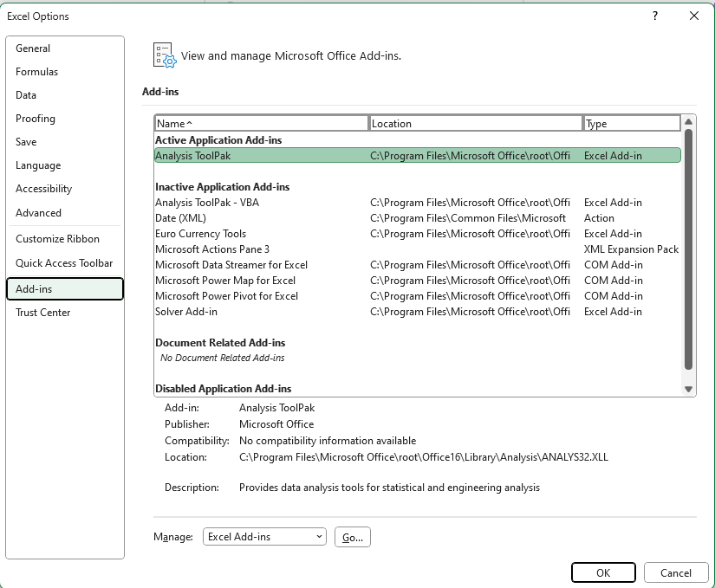
Task: Select Microsoft Power Pivot for Excel
Action: (x=260, y=295)
